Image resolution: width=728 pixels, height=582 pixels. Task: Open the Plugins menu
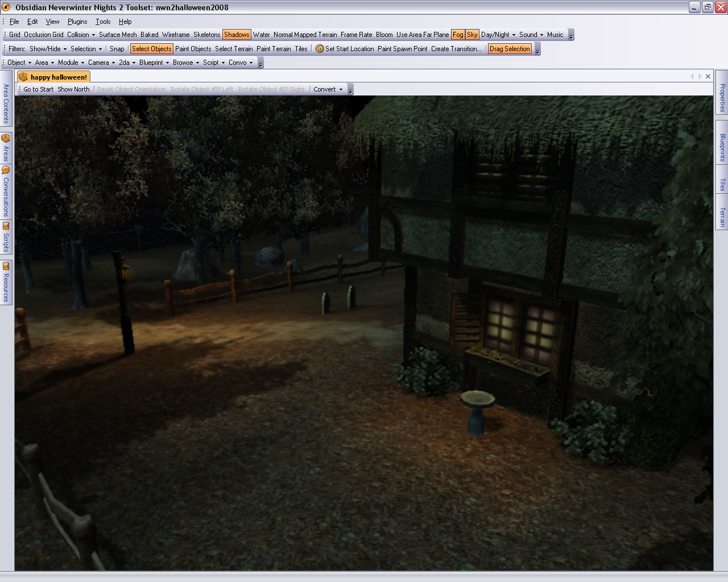(77, 22)
